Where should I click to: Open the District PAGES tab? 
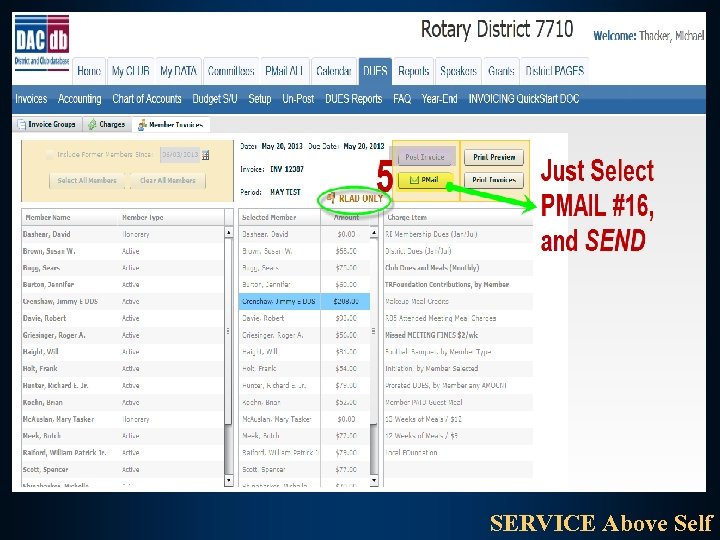555,71
